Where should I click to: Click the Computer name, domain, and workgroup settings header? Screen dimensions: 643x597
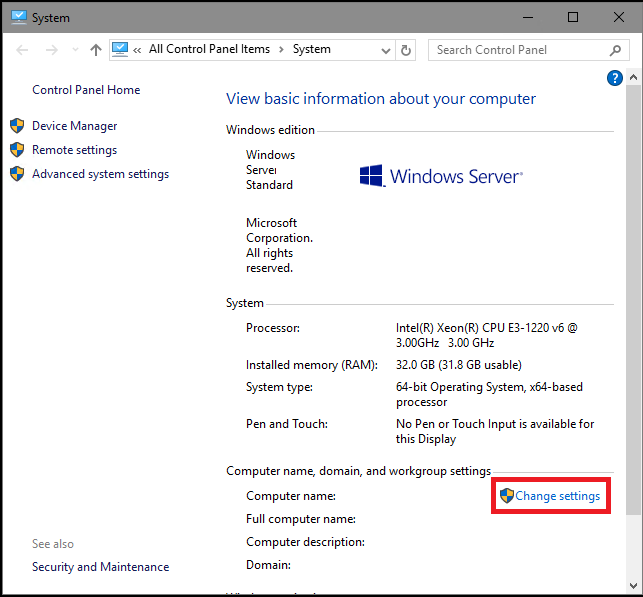pyautogui.click(x=358, y=471)
